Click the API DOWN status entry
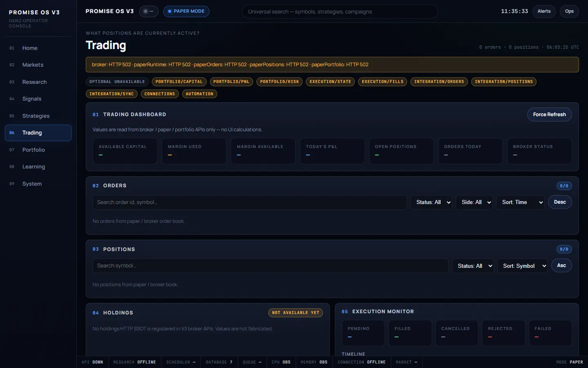This screenshot has width=588, height=368. click(x=92, y=362)
